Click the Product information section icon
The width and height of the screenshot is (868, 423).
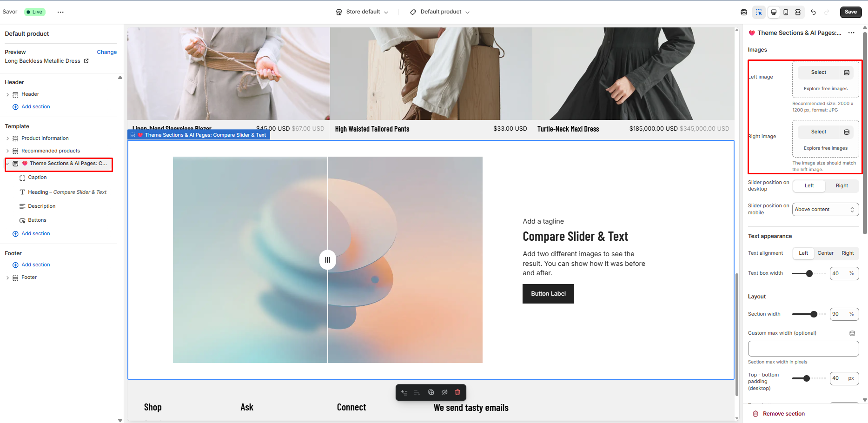[15, 139]
